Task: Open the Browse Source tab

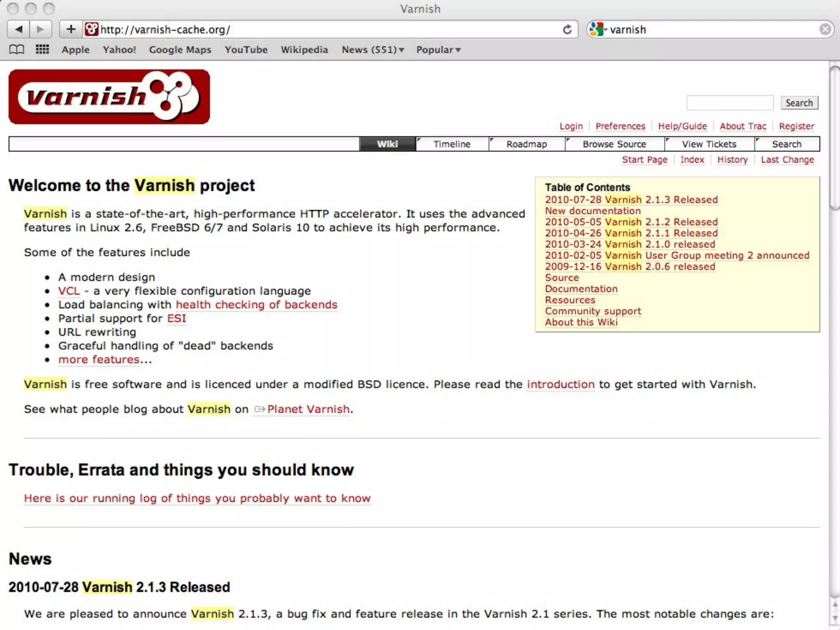Action: click(x=614, y=144)
